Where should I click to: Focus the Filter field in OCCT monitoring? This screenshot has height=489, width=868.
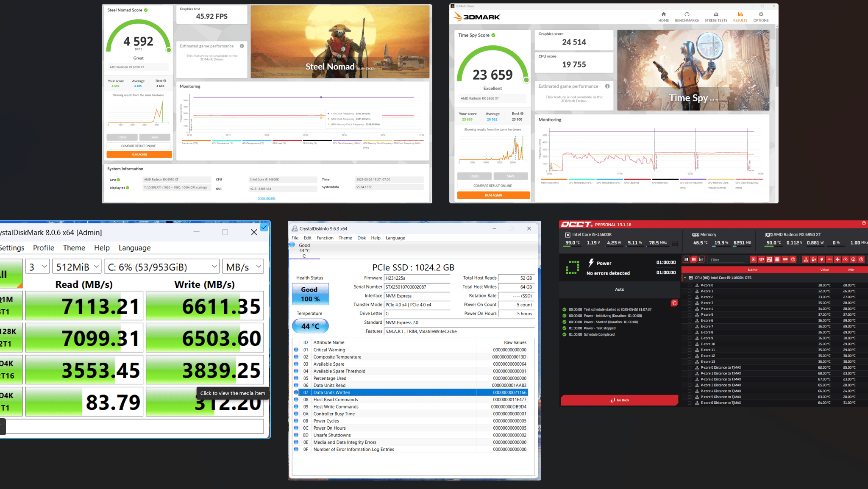pyautogui.click(x=727, y=260)
